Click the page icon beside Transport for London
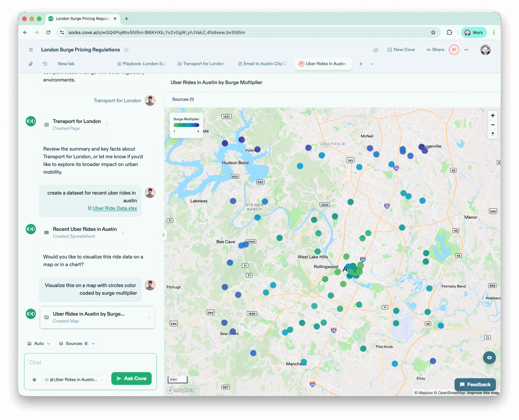This screenshot has width=519, height=420. 46,125
